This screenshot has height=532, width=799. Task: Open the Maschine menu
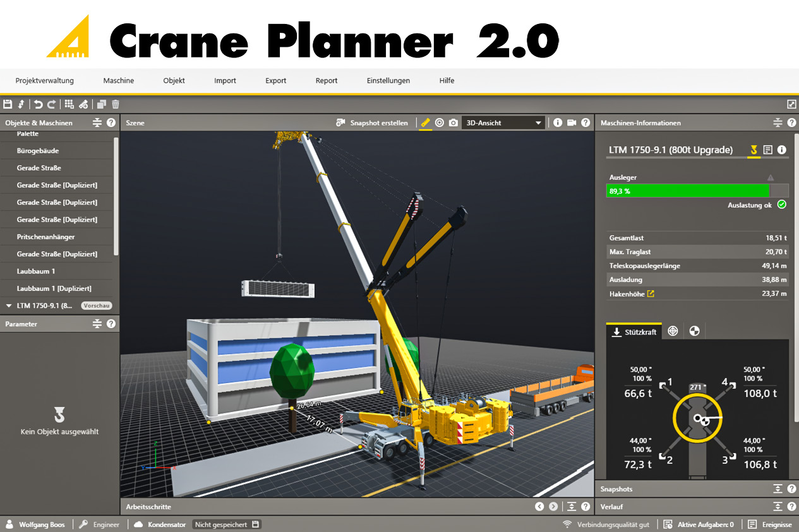coord(118,81)
